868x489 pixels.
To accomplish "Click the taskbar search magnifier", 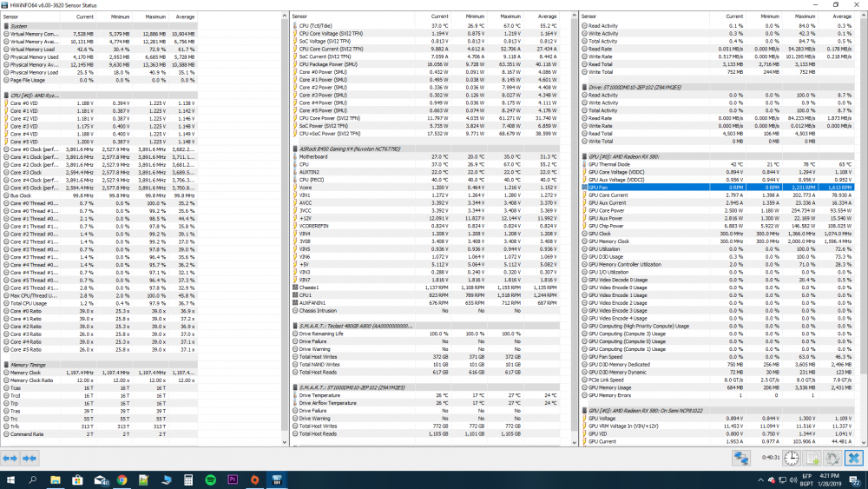I will (32, 479).
